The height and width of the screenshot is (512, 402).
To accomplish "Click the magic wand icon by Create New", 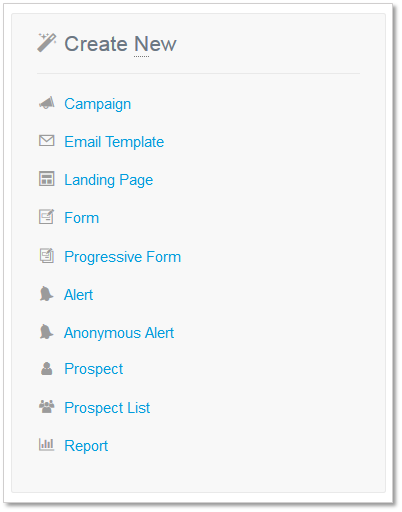I will 47,43.
